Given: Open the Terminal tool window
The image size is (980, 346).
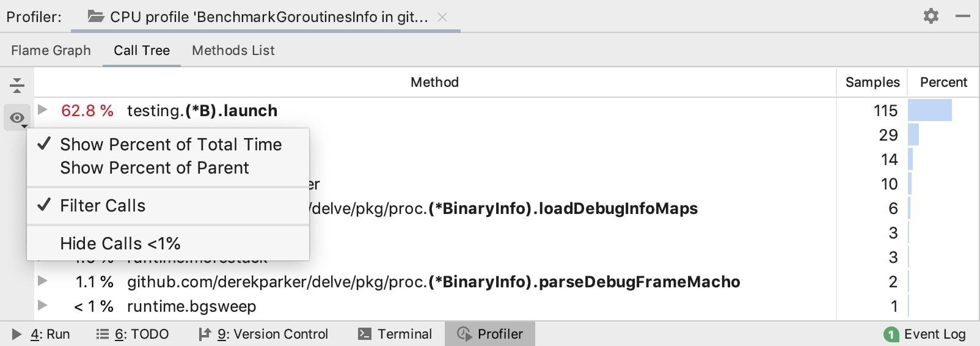Looking at the screenshot, I should coord(395,334).
